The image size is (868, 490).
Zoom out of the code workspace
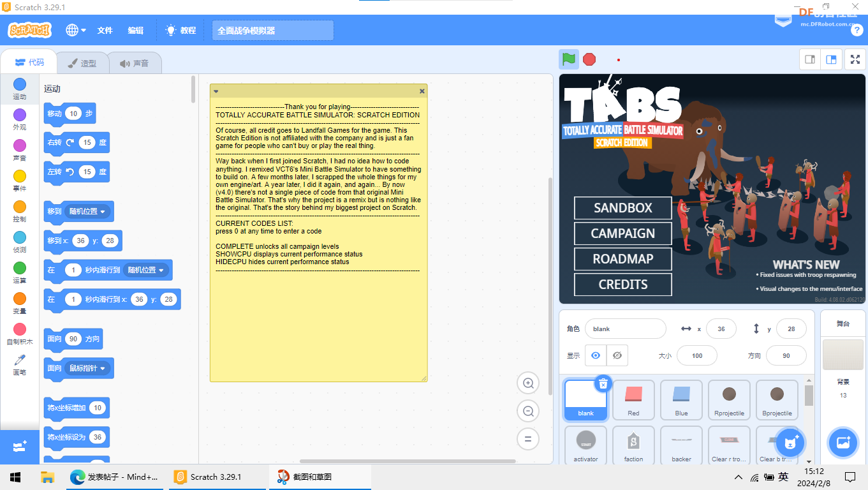pos(528,412)
